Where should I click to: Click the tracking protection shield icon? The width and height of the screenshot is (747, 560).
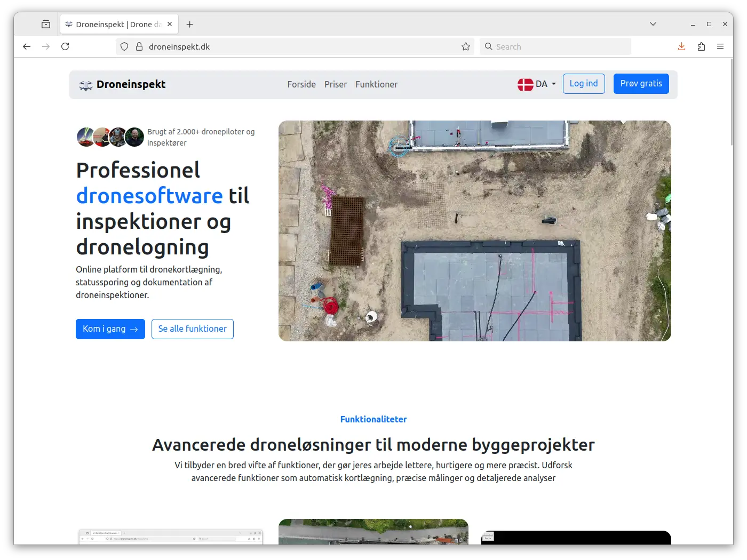click(124, 46)
